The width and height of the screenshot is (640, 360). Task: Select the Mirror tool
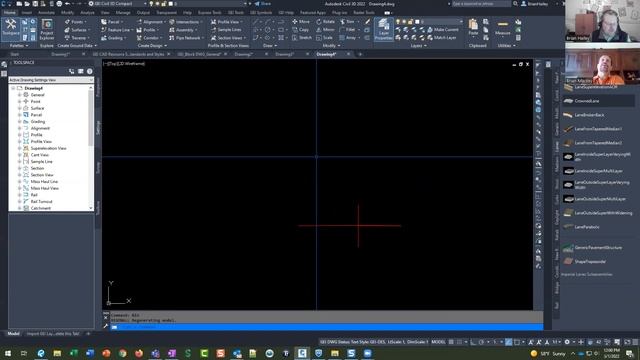(325, 30)
